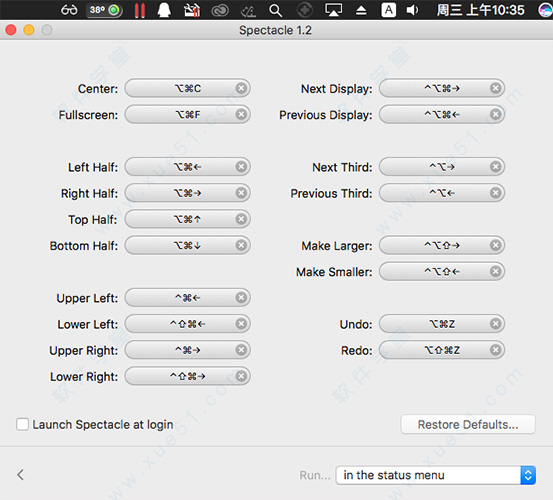The image size is (553, 500).
Task: Open the input source A icon
Action: click(388, 10)
